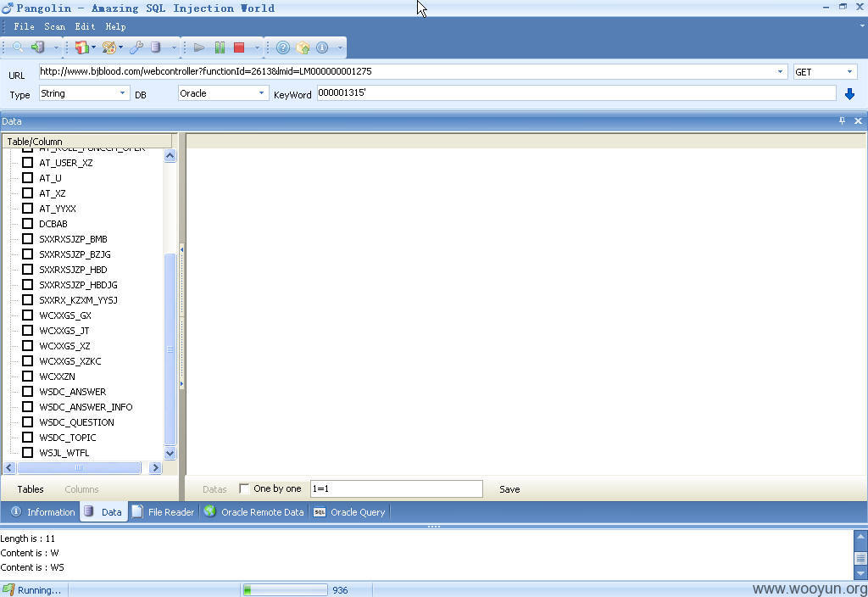Viewport: 868px width, 597px height.
Task: Click the Columns button
Action: coord(81,489)
